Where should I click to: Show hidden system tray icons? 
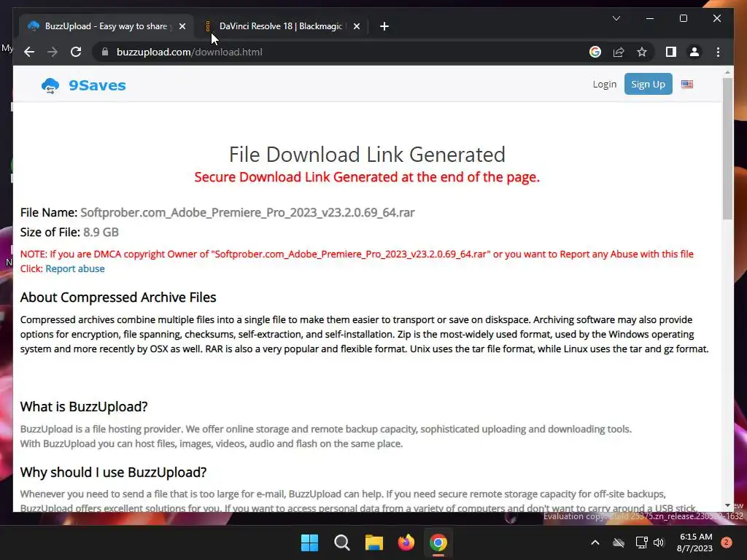pos(595,542)
